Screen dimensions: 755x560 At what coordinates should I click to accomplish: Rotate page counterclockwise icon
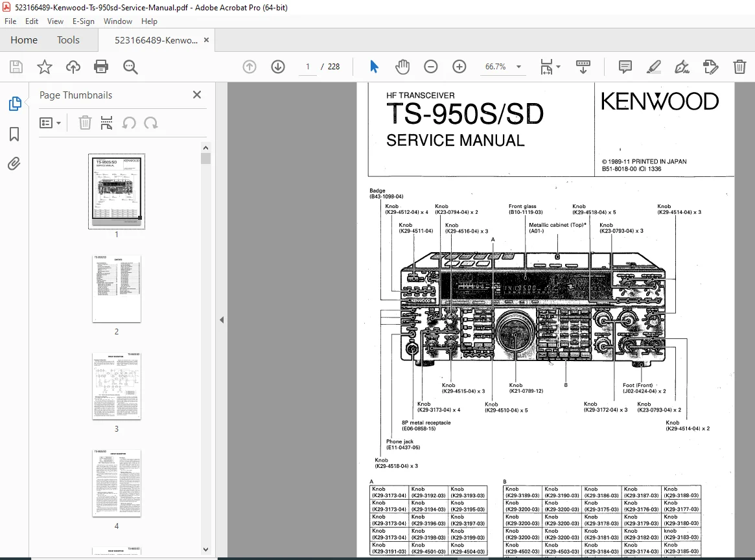point(128,122)
